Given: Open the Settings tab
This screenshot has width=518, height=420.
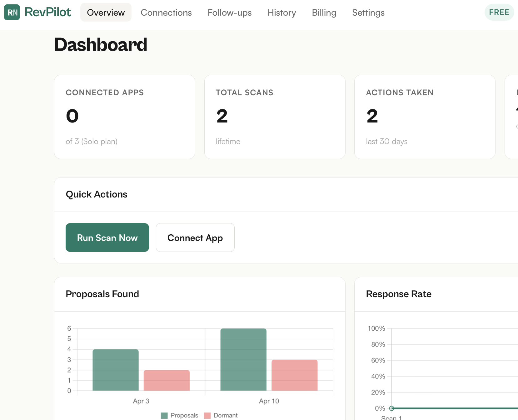Looking at the screenshot, I should [368, 12].
